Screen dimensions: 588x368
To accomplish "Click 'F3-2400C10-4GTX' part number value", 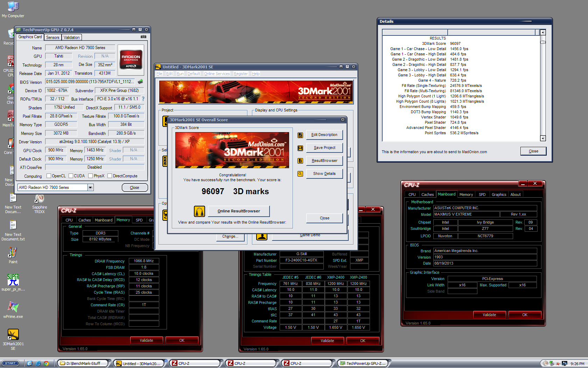I will click(x=301, y=260).
